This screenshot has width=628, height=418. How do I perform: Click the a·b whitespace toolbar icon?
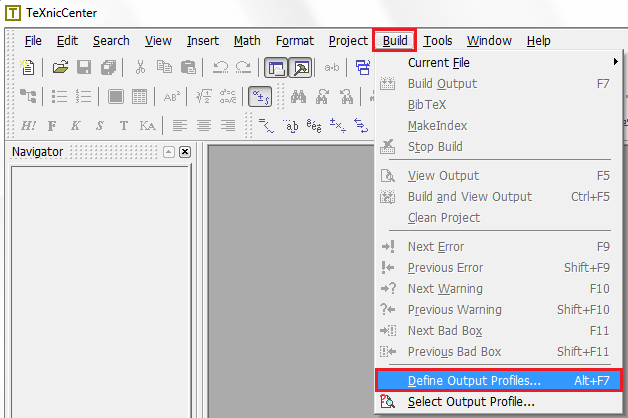332,68
